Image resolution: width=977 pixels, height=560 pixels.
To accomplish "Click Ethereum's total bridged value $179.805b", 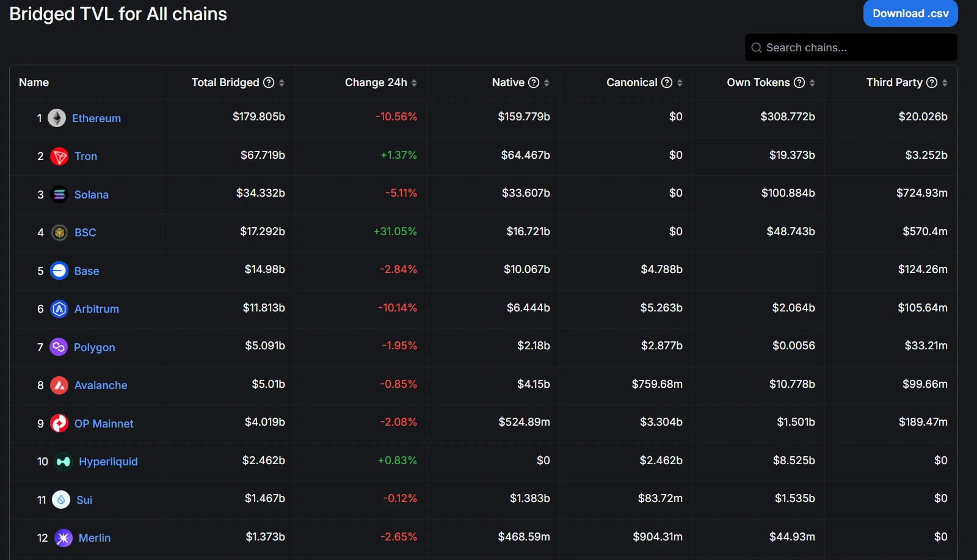I will click(259, 117).
